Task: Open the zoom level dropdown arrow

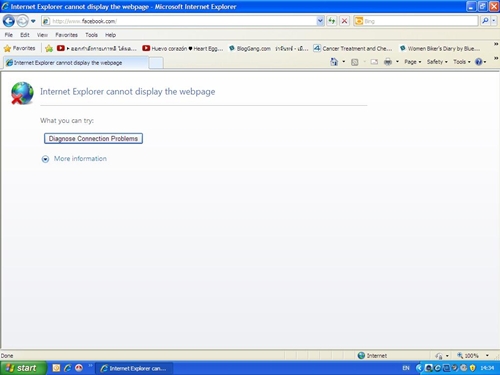Action: pyautogui.click(x=487, y=356)
